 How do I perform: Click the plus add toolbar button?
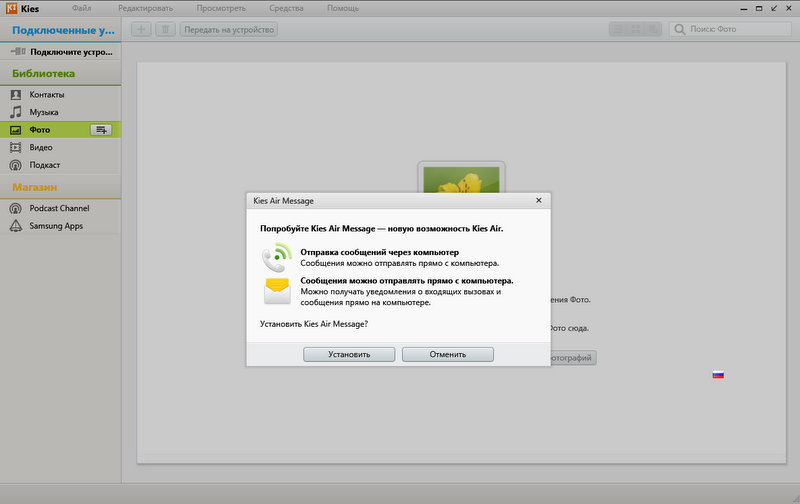pyautogui.click(x=141, y=30)
